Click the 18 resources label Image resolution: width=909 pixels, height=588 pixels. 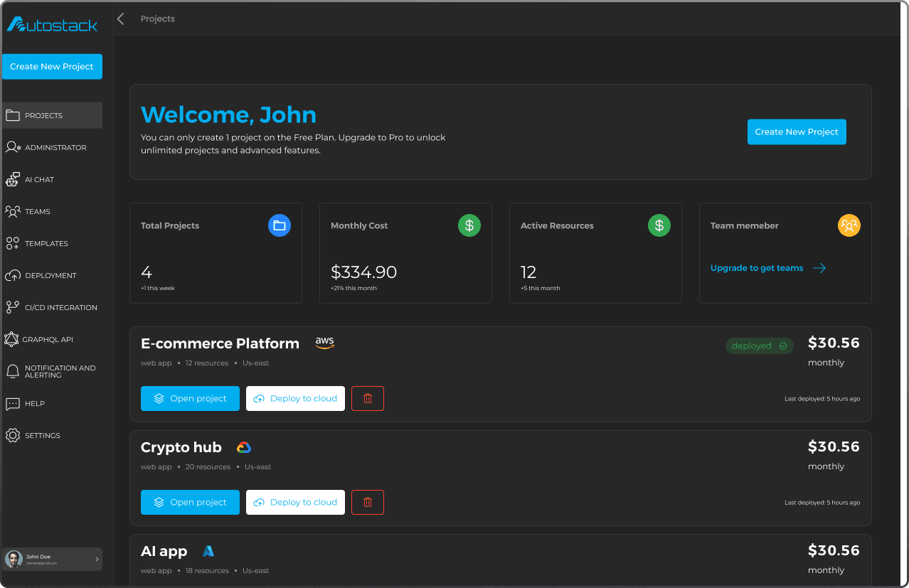point(207,571)
